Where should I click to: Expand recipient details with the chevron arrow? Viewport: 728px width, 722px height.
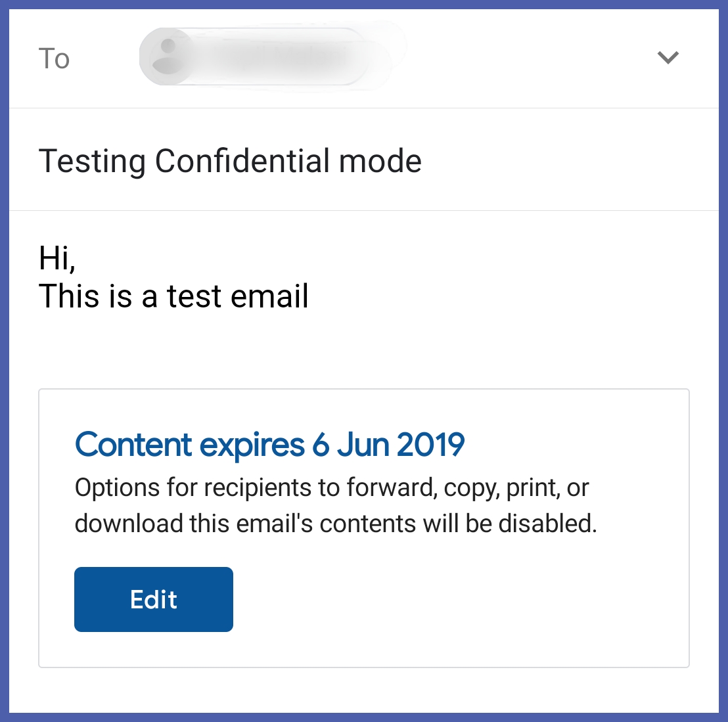click(668, 58)
